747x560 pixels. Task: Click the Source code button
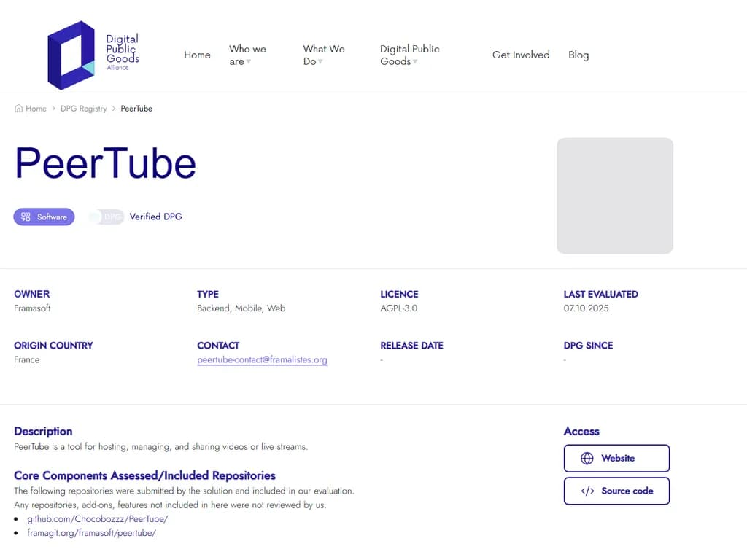(616, 491)
